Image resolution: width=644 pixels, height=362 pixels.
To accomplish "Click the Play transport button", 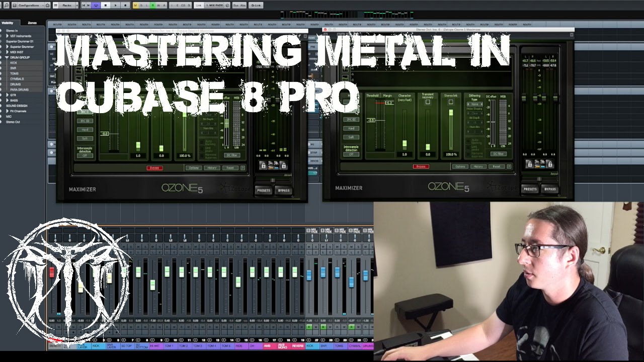I will coord(115,5).
